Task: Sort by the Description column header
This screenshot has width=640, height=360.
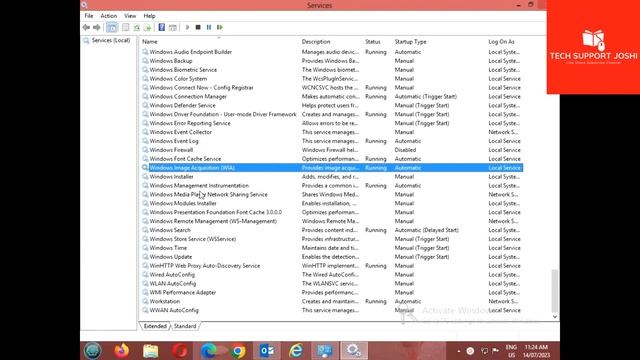Action: point(316,42)
